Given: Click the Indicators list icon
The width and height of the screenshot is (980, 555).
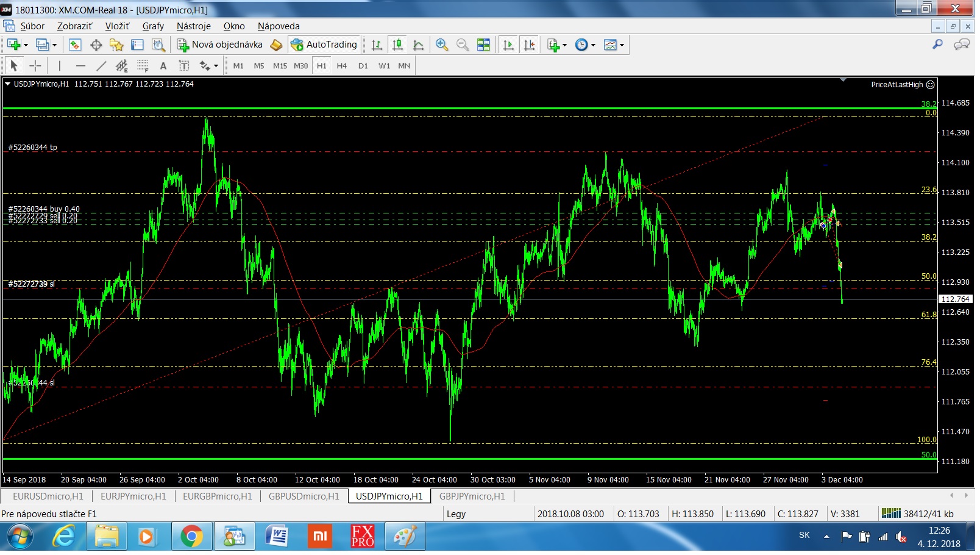Looking at the screenshot, I should [553, 45].
